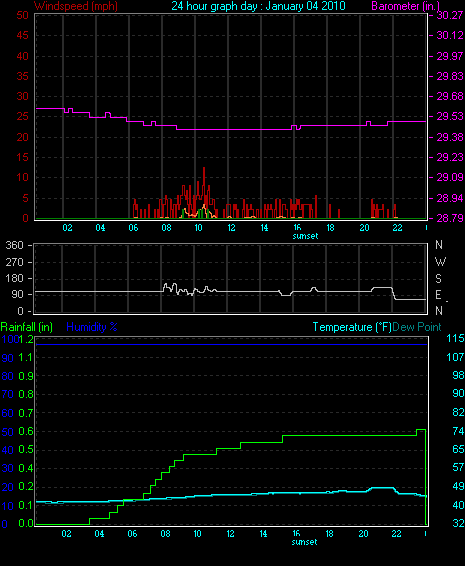Click barometer scale value 29.38
Screen dimensions: 465x566
click(x=450, y=137)
